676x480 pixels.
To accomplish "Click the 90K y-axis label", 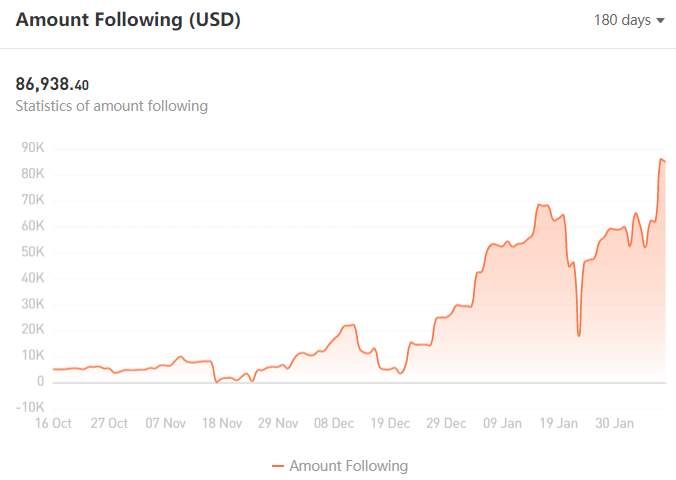I will pos(33,147).
